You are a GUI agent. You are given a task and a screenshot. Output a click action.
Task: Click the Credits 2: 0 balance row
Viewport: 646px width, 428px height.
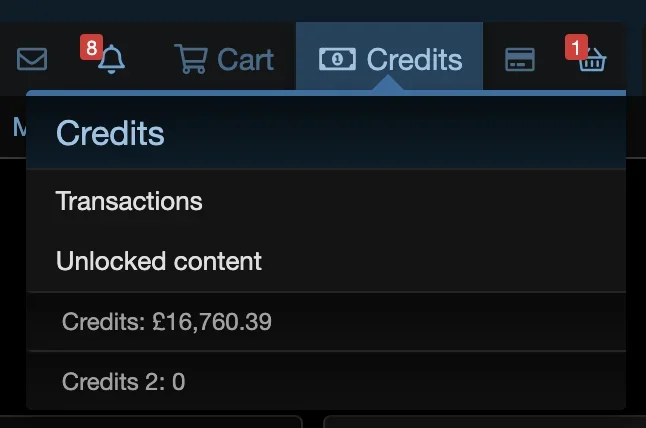coord(326,381)
